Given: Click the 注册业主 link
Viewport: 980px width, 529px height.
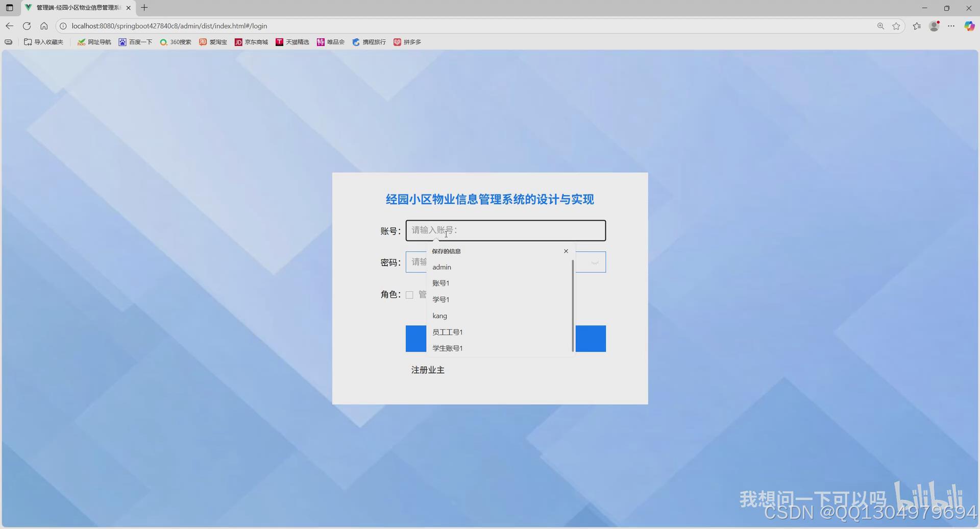Looking at the screenshot, I should click(x=428, y=370).
